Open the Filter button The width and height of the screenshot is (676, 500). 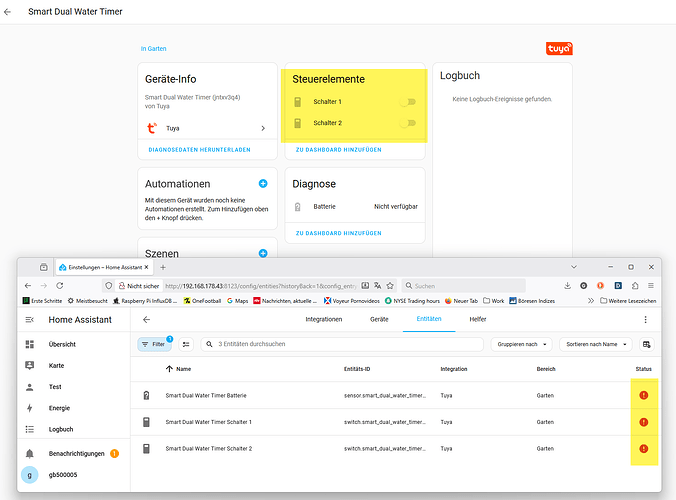pyautogui.click(x=154, y=344)
